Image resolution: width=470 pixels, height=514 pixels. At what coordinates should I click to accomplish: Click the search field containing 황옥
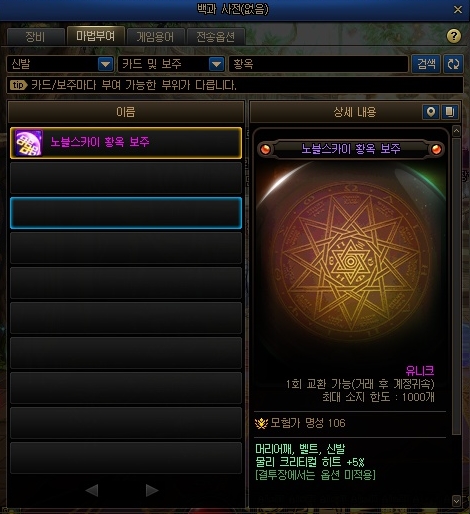point(318,64)
